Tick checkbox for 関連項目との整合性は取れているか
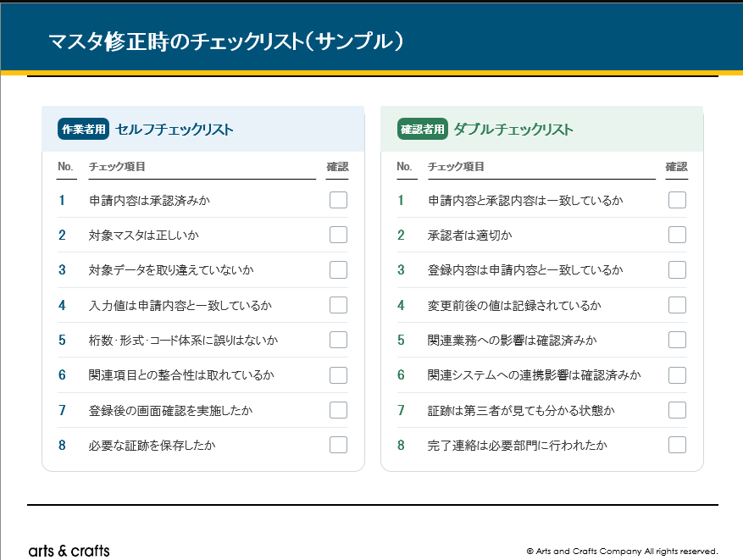743x560 pixels. [338, 374]
